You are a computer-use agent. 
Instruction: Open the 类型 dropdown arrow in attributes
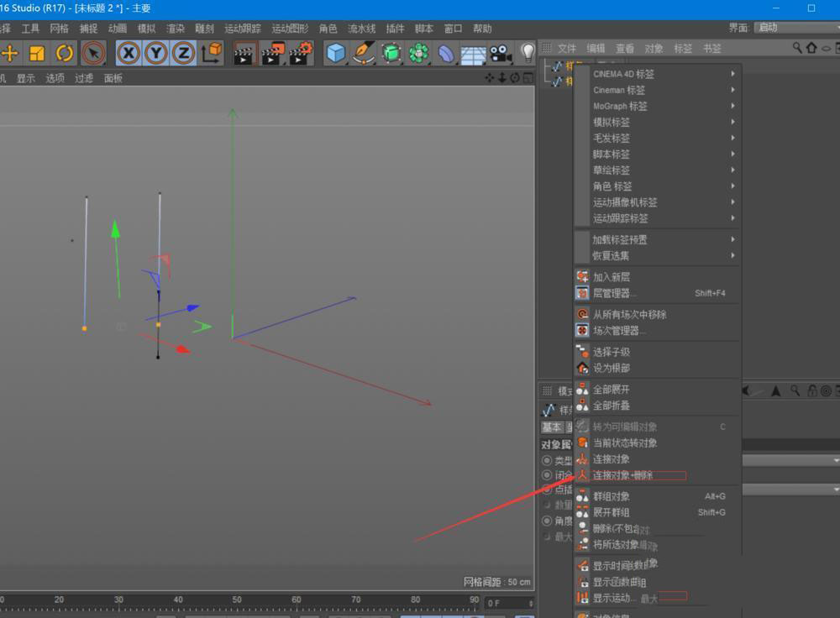pyautogui.click(x=836, y=460)
